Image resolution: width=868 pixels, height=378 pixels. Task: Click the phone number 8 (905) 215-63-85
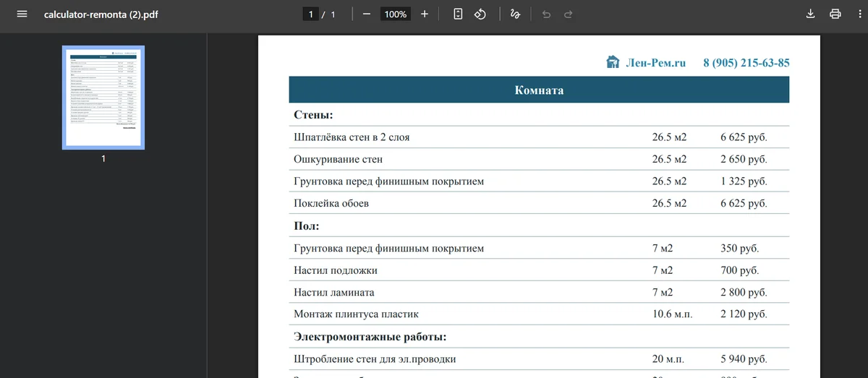click(746, 63)
